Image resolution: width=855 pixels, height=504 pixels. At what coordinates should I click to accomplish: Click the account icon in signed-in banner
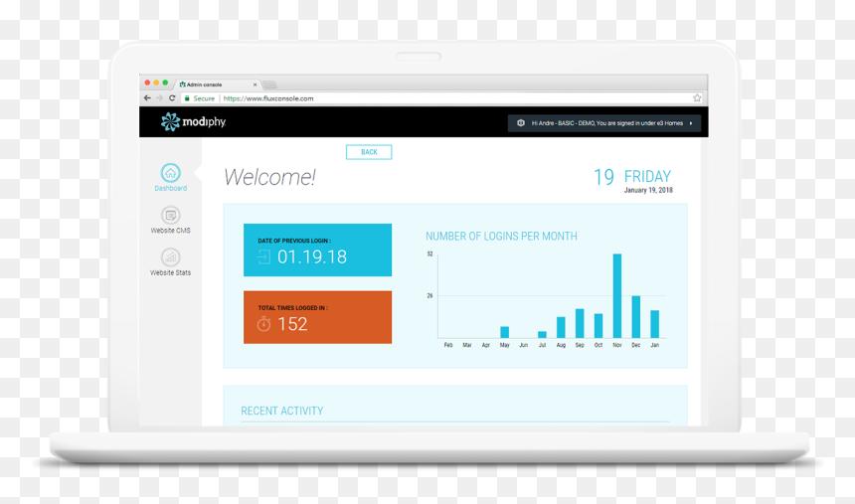pos(521,123)
